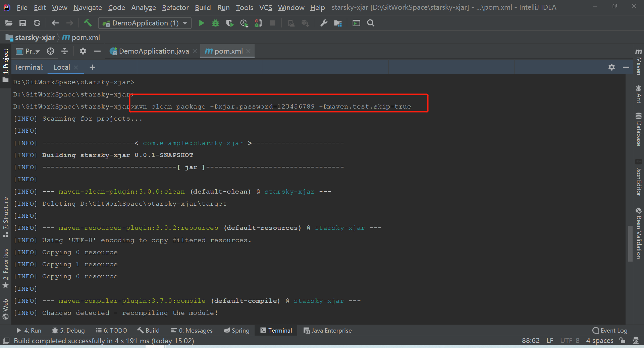
Task: Open the run anything terminal-window icon
Action: (x=356, y=23)
